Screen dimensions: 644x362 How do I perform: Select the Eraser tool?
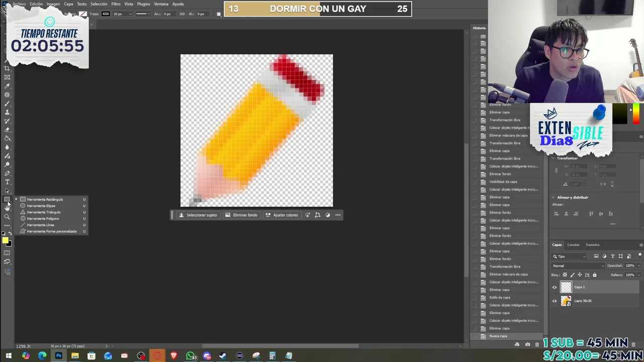(x=7, y=130)
